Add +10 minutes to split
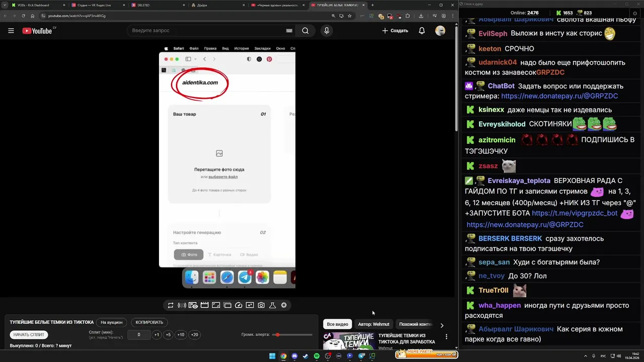Viewport: 644px width, 362px height. 181,335
